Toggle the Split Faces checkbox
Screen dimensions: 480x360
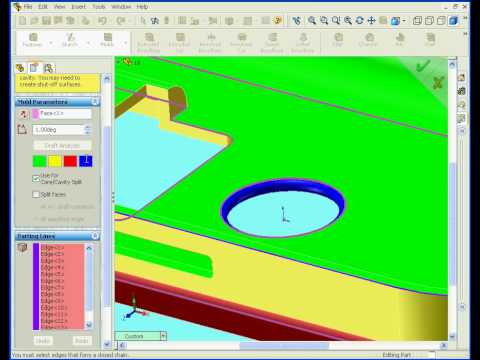click(x=36, y=194)
